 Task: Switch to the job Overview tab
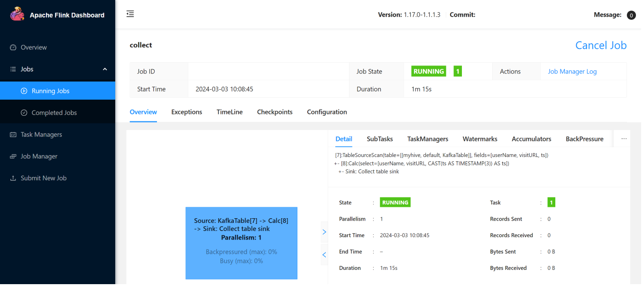pos(143,112)
